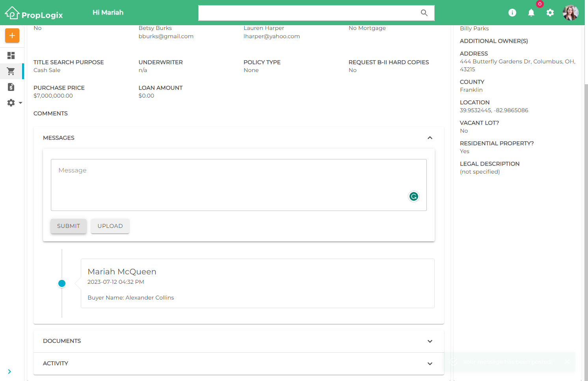The height and width of the screenshot is (381, 588).
Task: Click the loan amount $0.00
Action: coord(146,96)
